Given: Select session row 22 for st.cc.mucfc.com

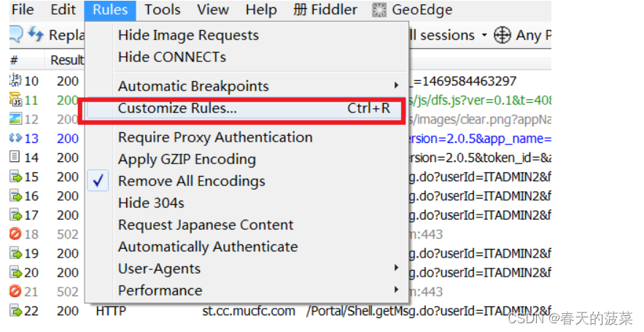Looking at the screenshot, I should click(x=280, y=311).
